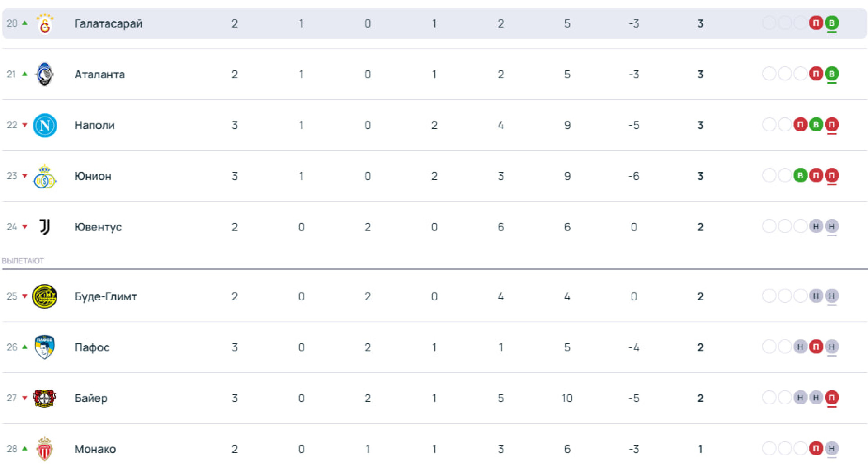Click Pafos's red loss form badge
This screenshot has width=868, height=474.
pyautogui.click(x=816, y=347)
